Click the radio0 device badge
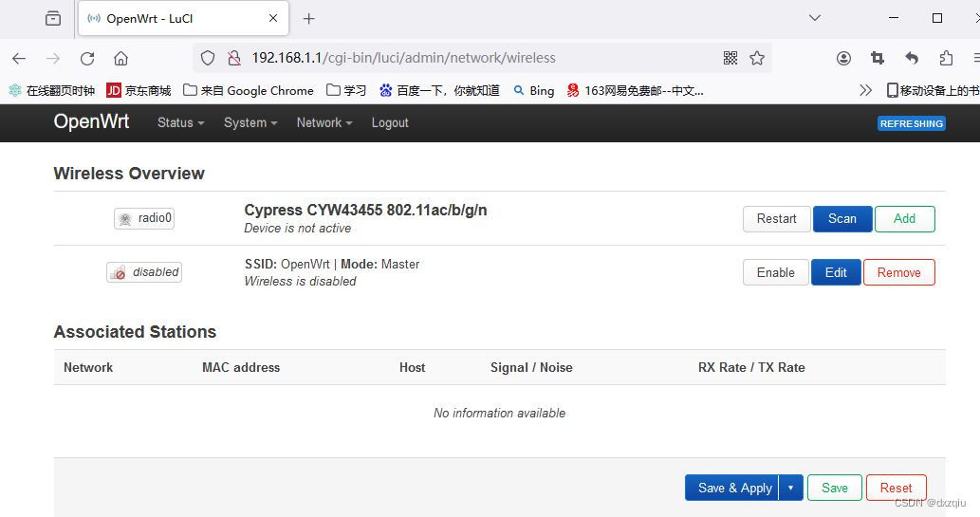The height and width of the screenshot is (517, 980). pos(144,218)
